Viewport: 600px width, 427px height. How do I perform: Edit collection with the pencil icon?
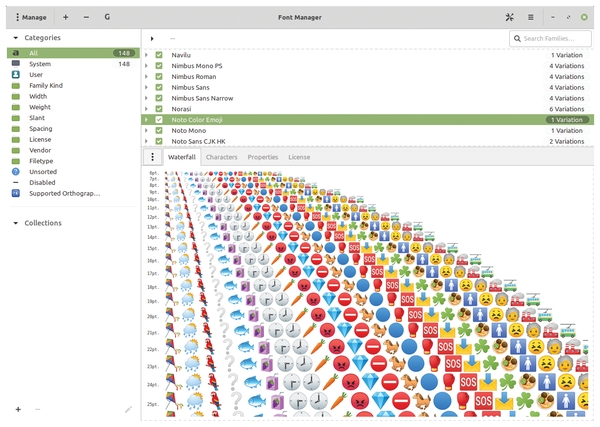click(128, 409)
